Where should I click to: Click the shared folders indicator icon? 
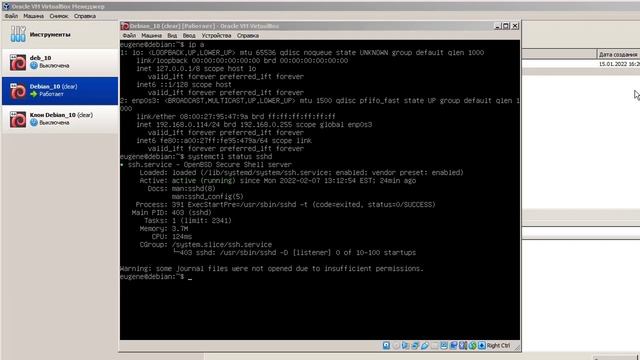pos(434,345)
